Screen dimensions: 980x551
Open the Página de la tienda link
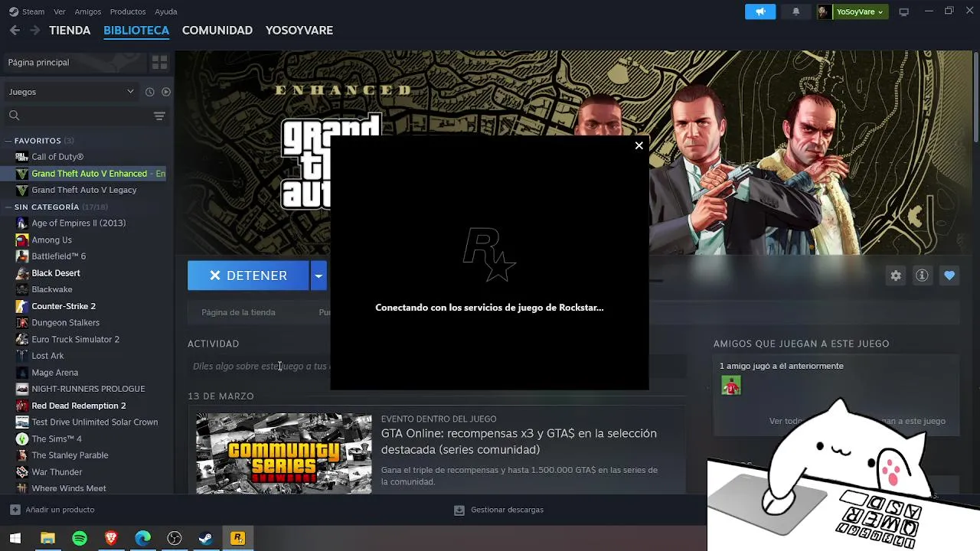pyautogui.click(x=238, y=312)
